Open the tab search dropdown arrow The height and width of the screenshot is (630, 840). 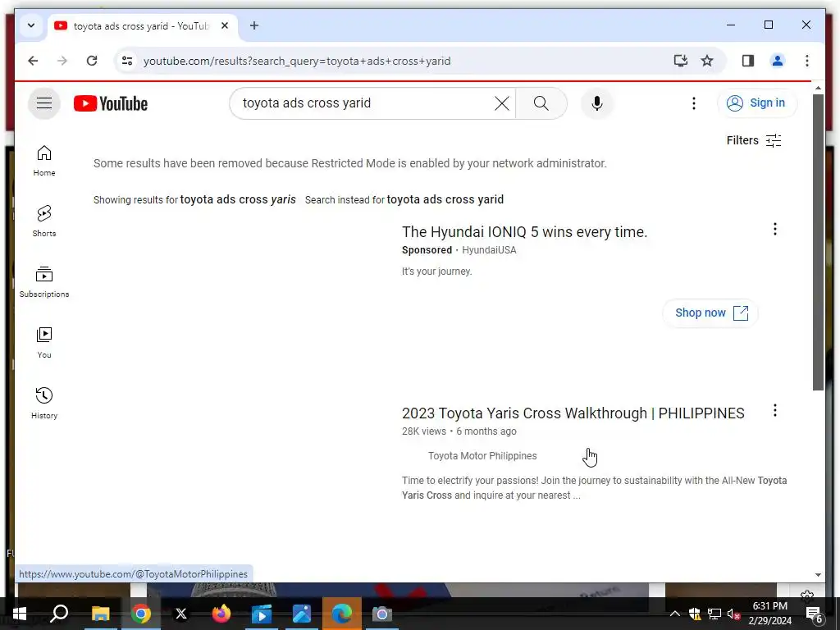tap(31, 25)
